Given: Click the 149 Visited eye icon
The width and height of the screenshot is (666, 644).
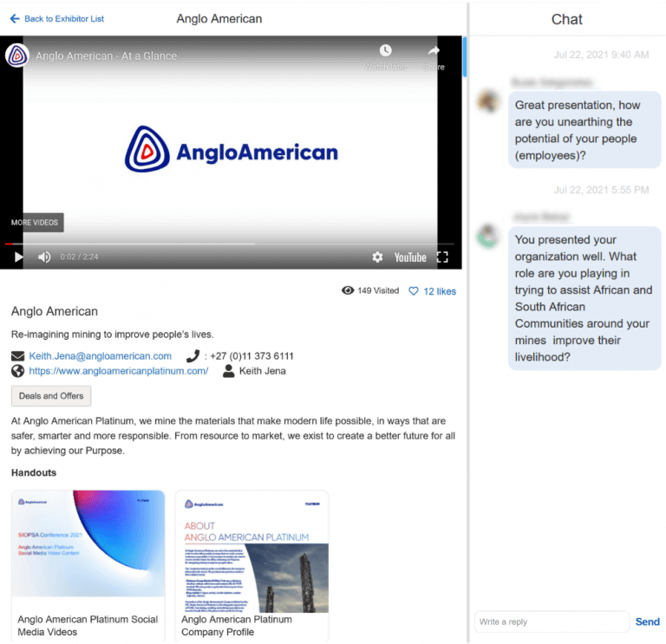Looking at the screenshot, I should pos(348,291).
